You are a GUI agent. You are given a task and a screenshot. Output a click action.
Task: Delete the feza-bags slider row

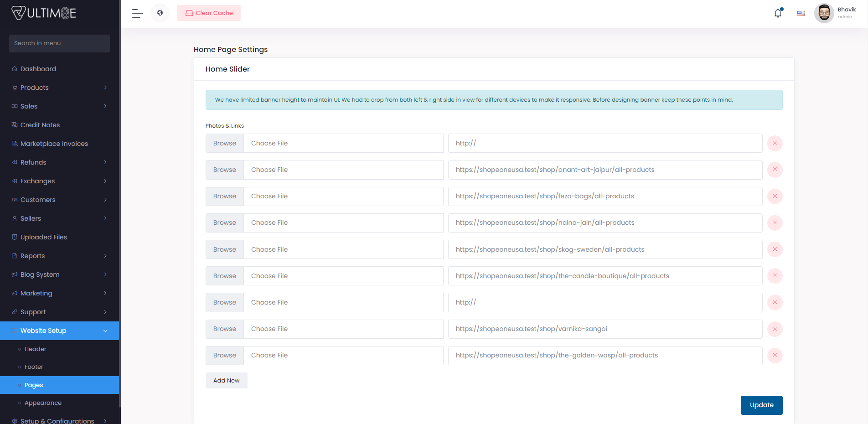click(x=775, y=196)
